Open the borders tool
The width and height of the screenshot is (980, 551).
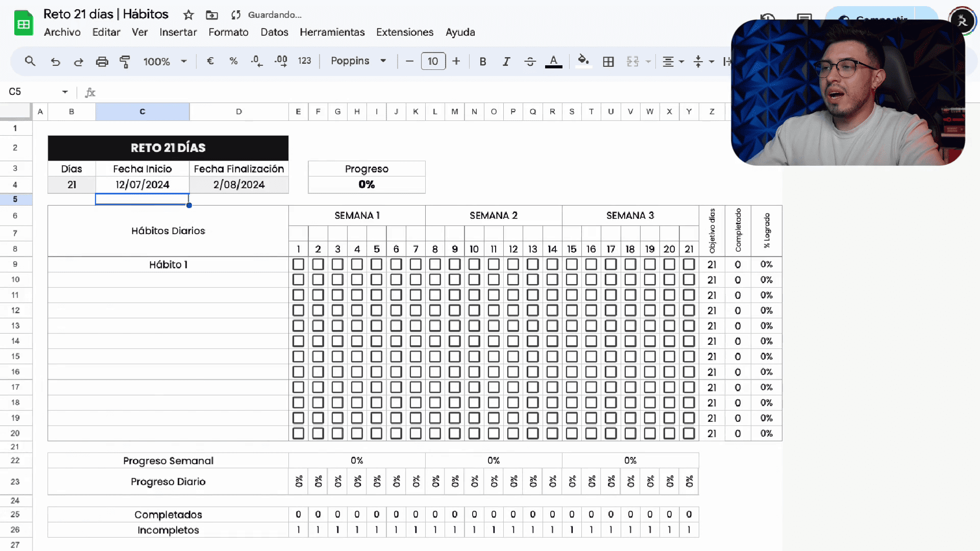pos(608,62)
